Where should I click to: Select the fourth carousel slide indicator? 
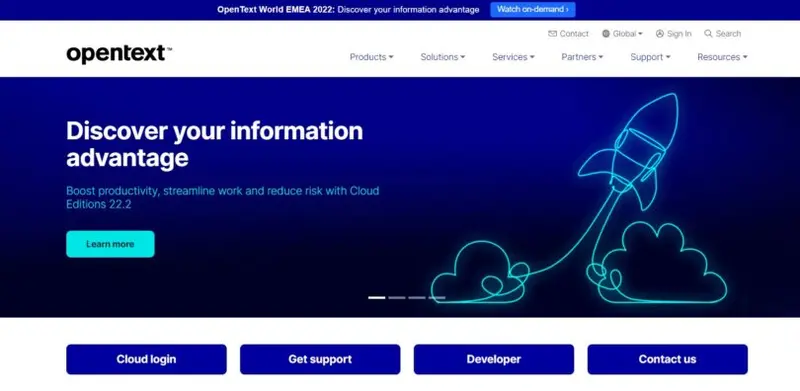(437, 298)
